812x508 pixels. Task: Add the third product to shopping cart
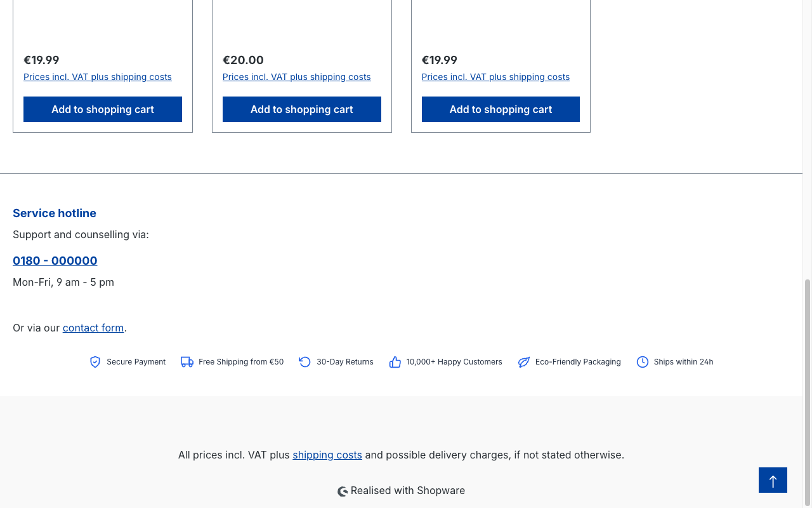click(x=501, y=109)
